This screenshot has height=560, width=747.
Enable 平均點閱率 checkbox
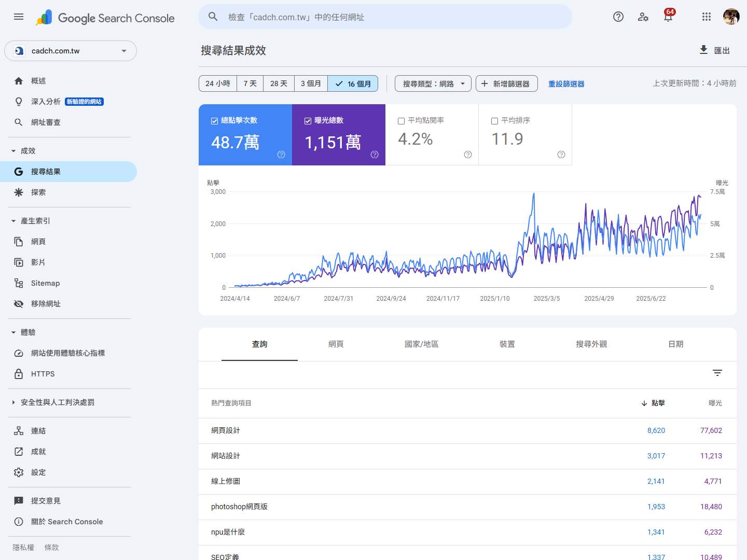401,121
